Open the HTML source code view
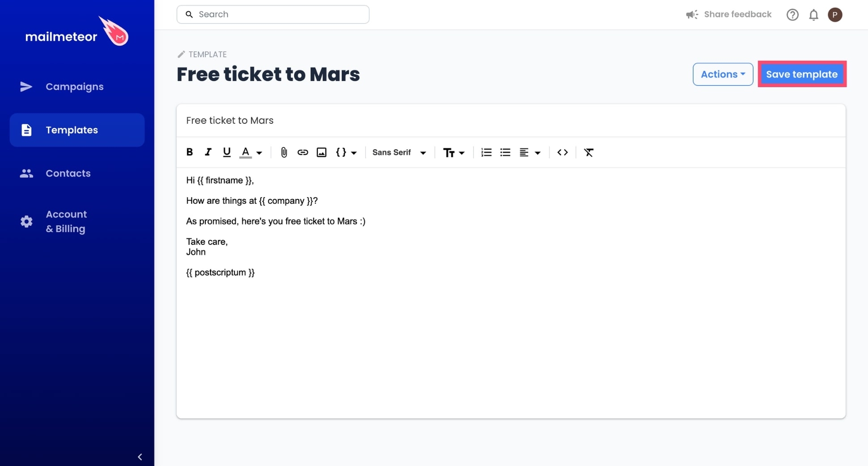The height and width of the screenshot is (466, 868). (563, 152)
